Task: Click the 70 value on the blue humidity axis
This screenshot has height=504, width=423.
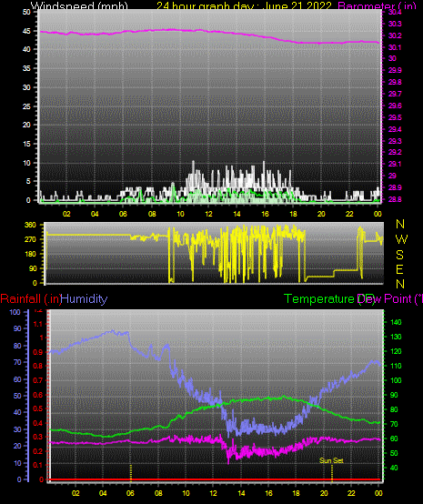Action: (16, 362)
